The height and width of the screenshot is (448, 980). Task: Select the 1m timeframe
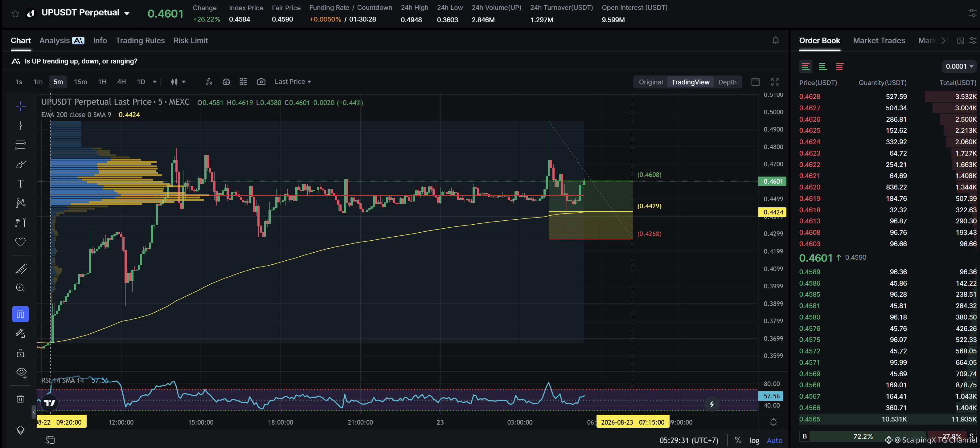38,82
